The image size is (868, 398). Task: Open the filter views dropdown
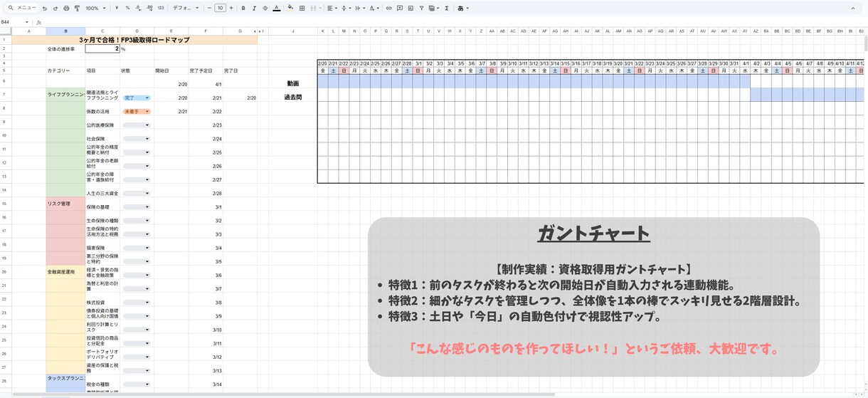pyautogui.click(x=433, y=8)
